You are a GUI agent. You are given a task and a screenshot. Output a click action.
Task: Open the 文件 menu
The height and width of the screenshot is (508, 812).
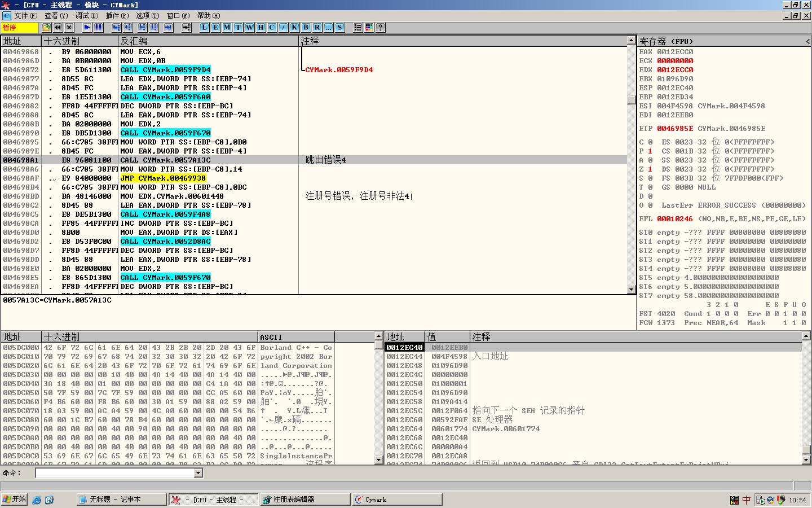[x=26, y=16]
